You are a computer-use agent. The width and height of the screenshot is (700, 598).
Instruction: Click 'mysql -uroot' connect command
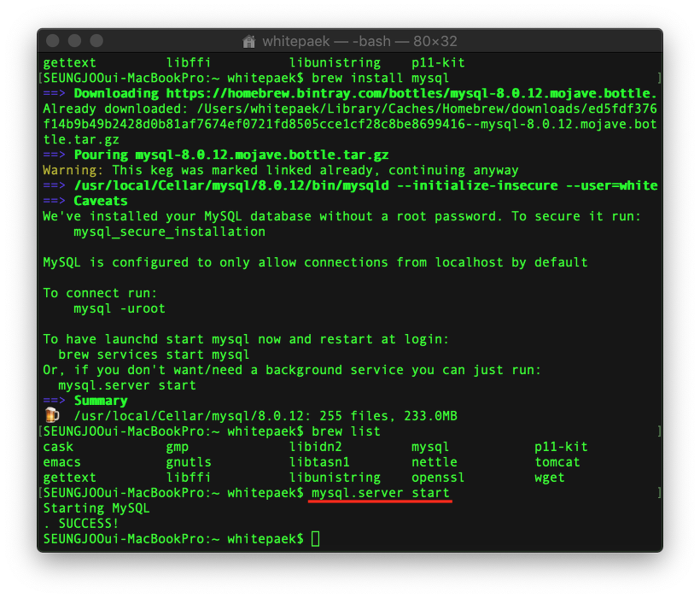pyautogui.click(x=120, y=308)
